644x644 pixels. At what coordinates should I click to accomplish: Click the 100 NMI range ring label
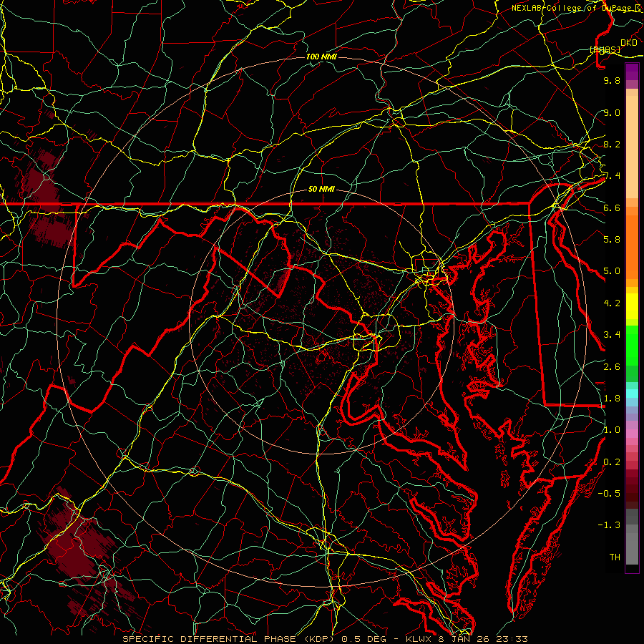click(x=321, y=57)
